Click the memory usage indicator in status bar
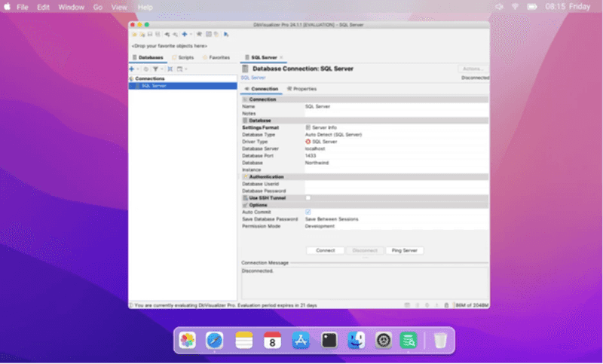The height and width of the screenshot is (364, 603). (x=472, y=305)
